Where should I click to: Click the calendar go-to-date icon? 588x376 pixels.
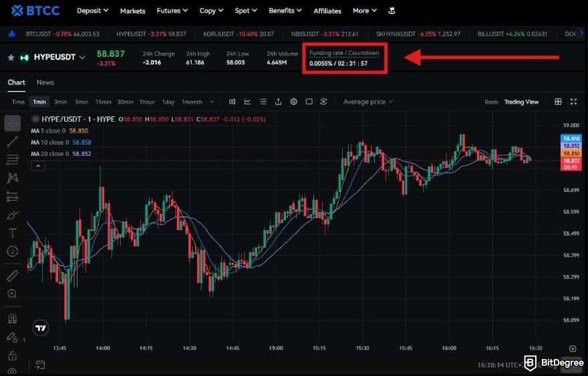(40, 365)
